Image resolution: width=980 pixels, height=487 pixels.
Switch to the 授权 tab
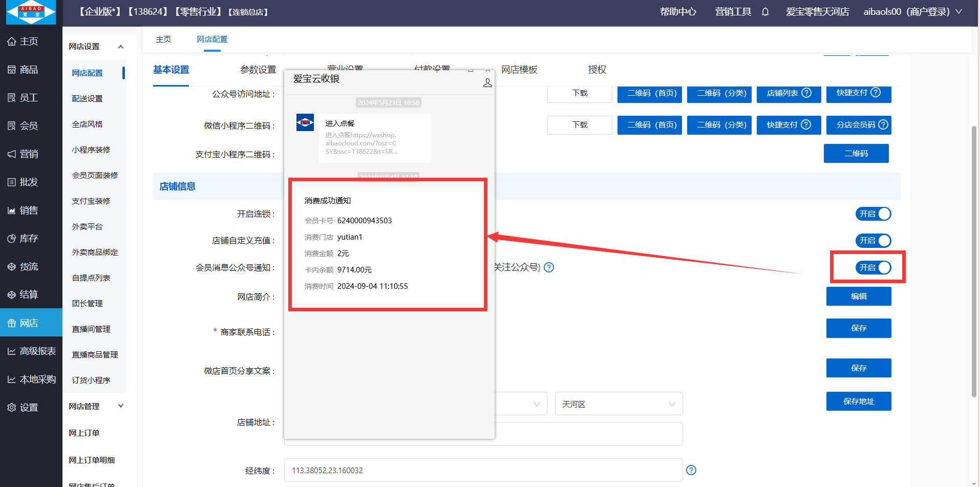coord(597,70)
